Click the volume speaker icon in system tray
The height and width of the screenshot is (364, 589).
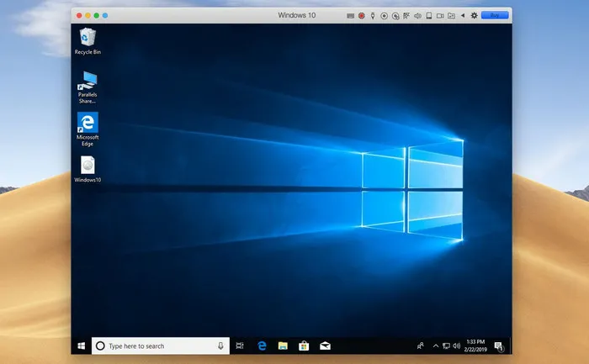point(456,346)
